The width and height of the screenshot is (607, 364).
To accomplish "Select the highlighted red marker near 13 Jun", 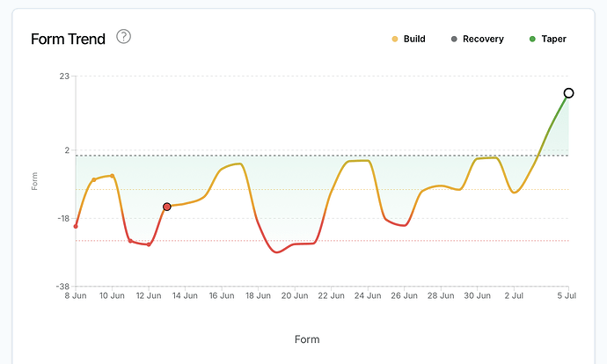I will click(x=167, y=207).
